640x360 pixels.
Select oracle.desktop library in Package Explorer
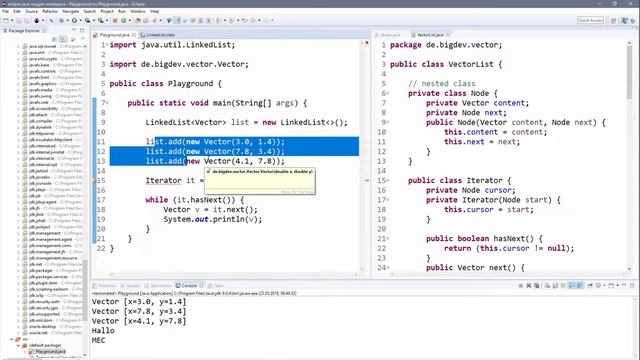(x=42, y=327)
